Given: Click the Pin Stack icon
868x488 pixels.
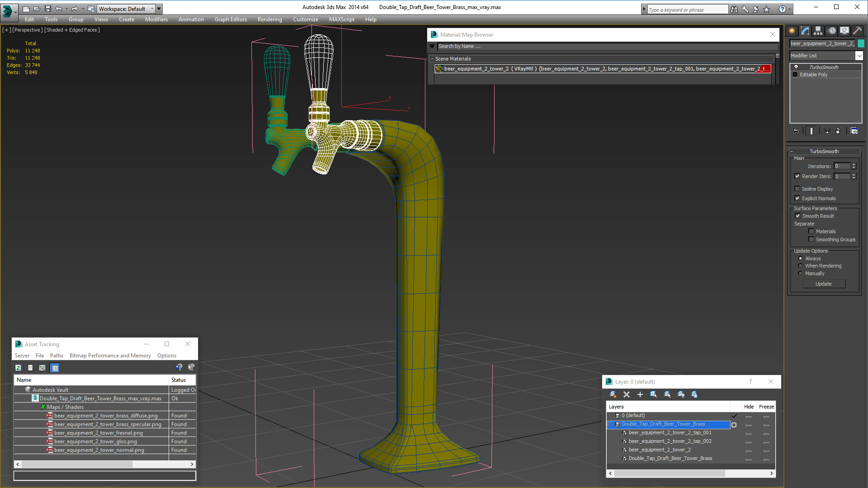Looking at the screenshot, I should [796, 131].
